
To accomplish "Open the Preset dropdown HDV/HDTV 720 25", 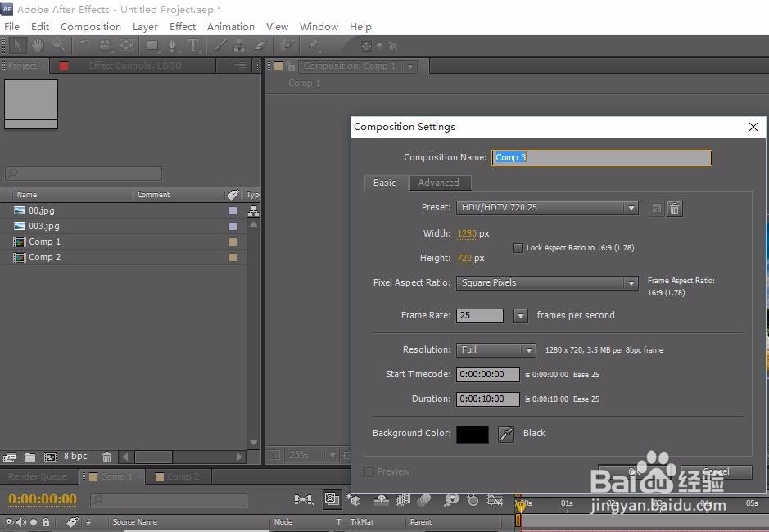I will (x=547, y=208).
